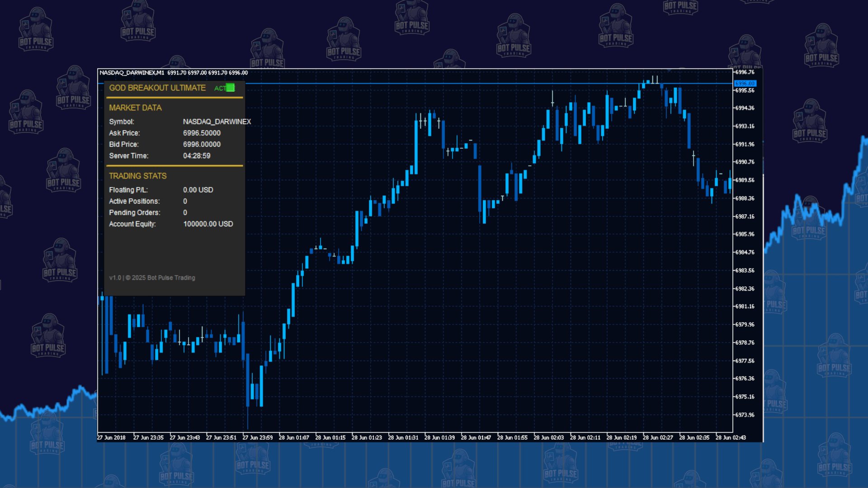868x488 pixels.
Task: Click the Floating P/L value 0.00 USD
Action: point(198,190)
